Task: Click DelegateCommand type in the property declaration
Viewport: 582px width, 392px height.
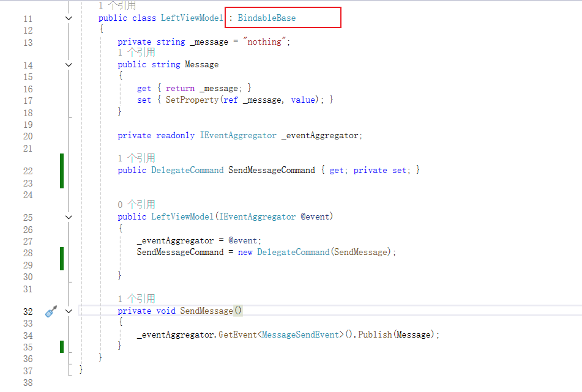Action: click(187, 170)
